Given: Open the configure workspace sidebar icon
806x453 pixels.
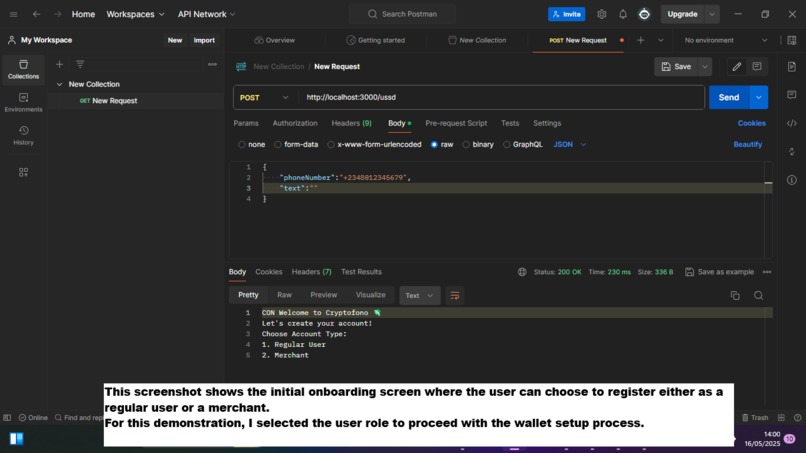Looking at the screenshot, I should click(x=23, y=172).
